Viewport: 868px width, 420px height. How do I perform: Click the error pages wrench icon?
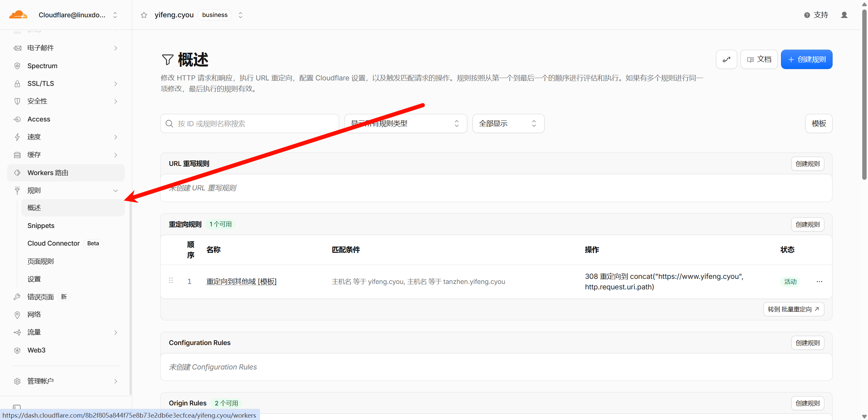point(17,297)
